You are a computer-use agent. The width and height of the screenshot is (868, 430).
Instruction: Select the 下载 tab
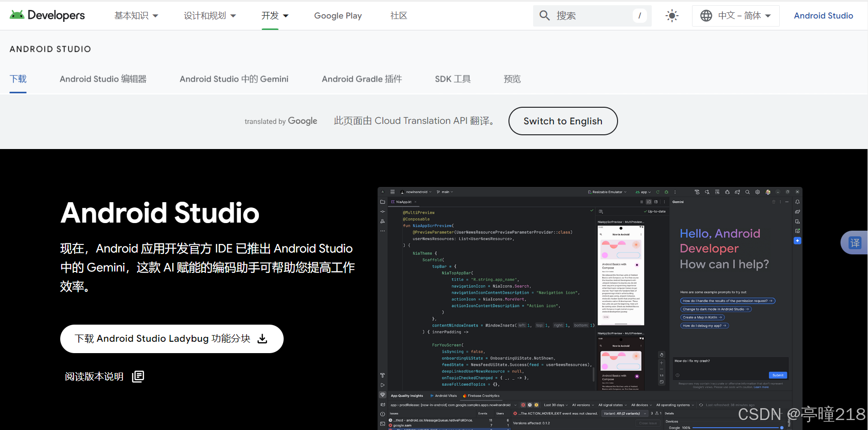18,79
